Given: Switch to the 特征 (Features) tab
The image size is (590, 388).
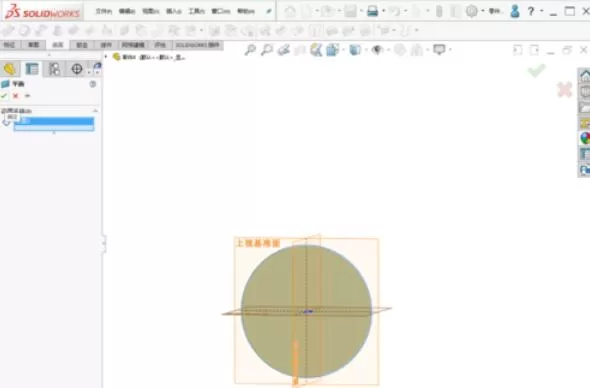Looking at the screenshot, I should click(9, 45).
